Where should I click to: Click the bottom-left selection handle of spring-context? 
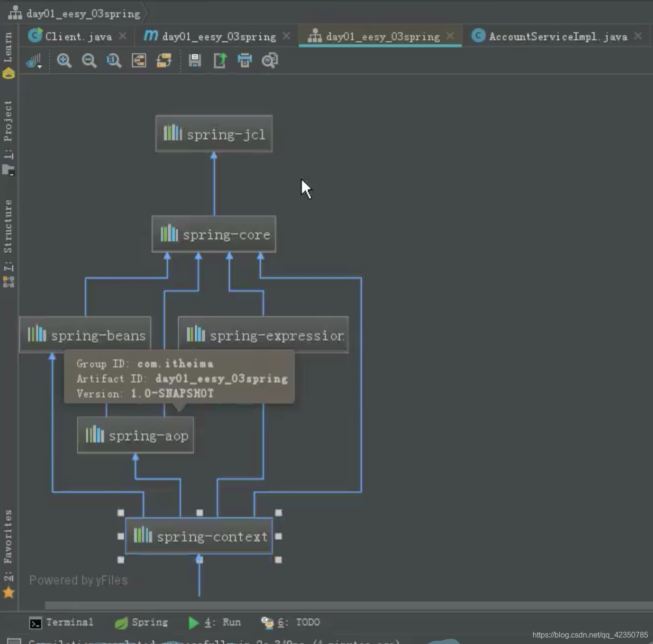point(121,560)
